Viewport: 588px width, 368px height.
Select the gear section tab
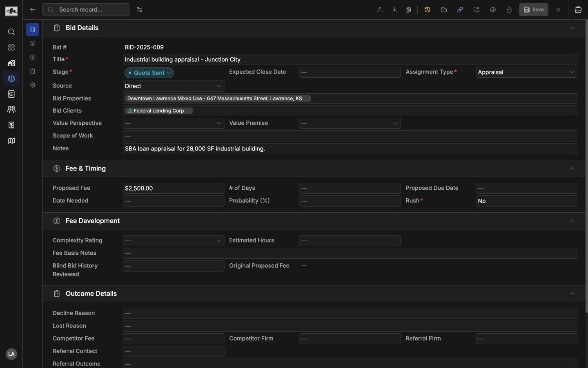[x=33, y=85]
